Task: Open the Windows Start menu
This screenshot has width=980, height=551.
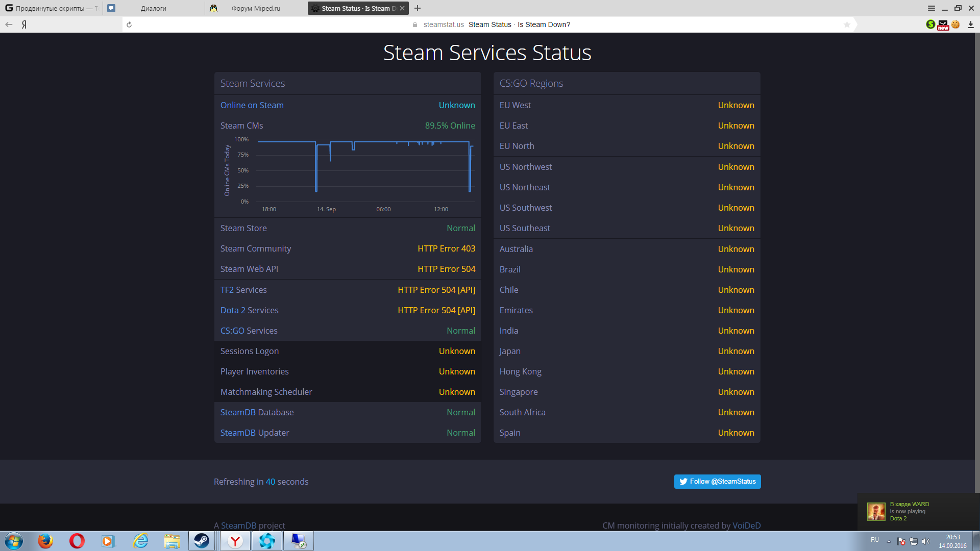Action: tap(14, 541)
